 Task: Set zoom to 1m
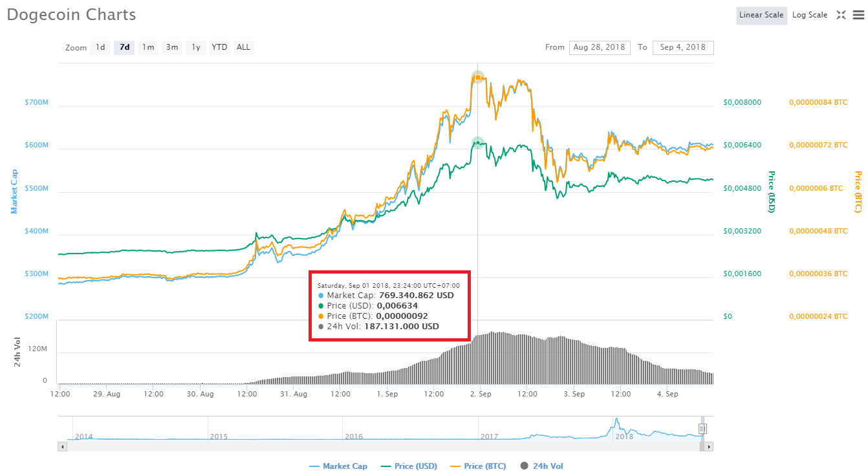[x=148, y=47]
